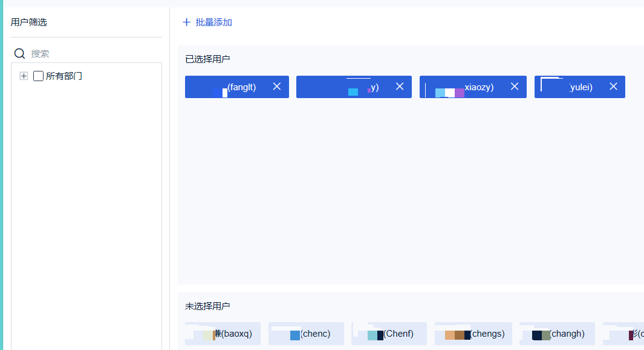Add user chenc to selection

306,334
